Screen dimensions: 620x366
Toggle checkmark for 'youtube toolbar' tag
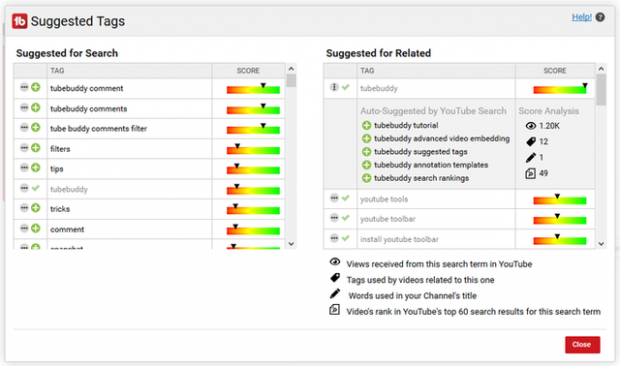(346, 218)
